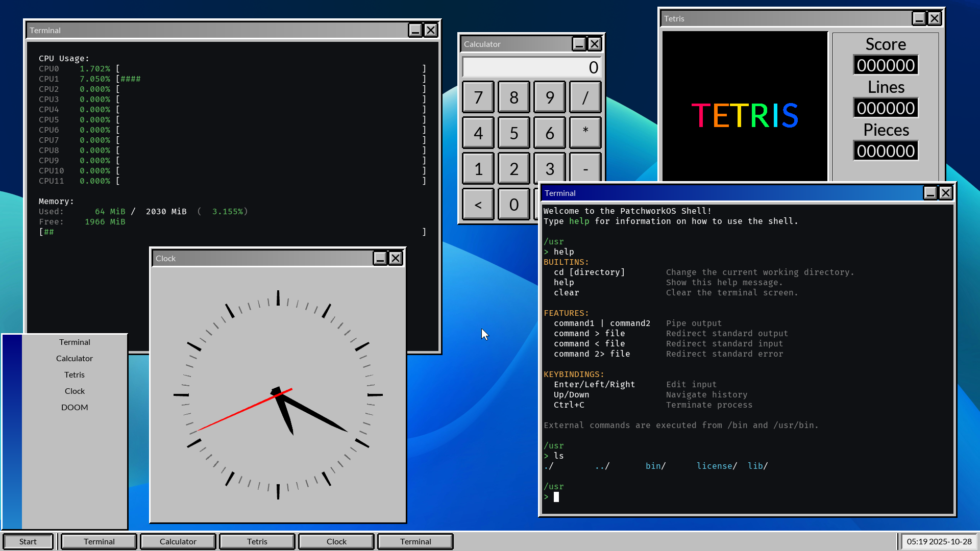Open the Start menu button

(28, 541)
